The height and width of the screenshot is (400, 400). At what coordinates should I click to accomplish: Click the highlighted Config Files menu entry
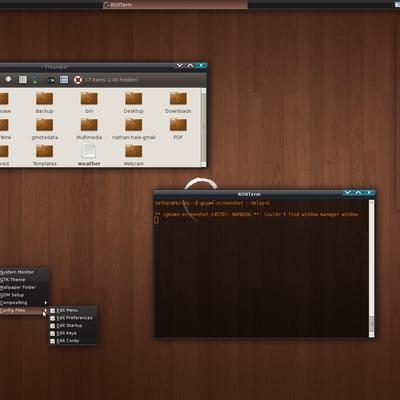24,310
